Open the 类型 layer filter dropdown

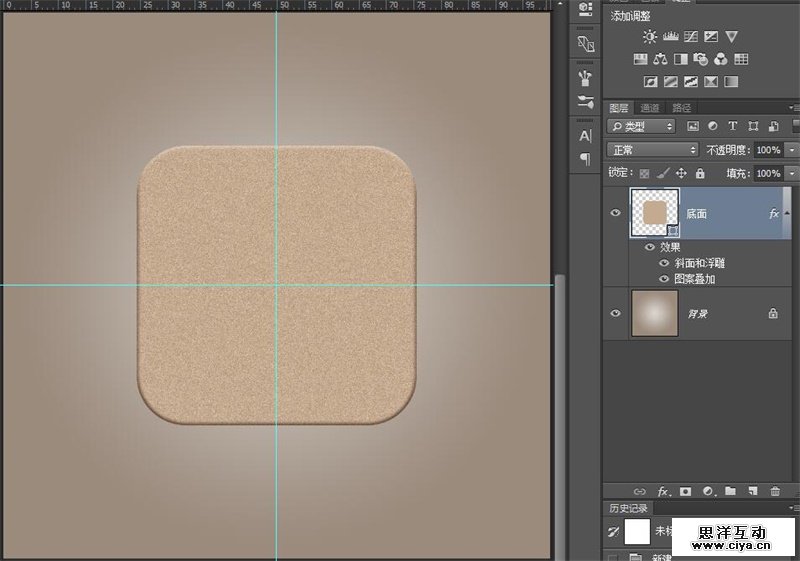pyautogui.click(x=642, y=126)
